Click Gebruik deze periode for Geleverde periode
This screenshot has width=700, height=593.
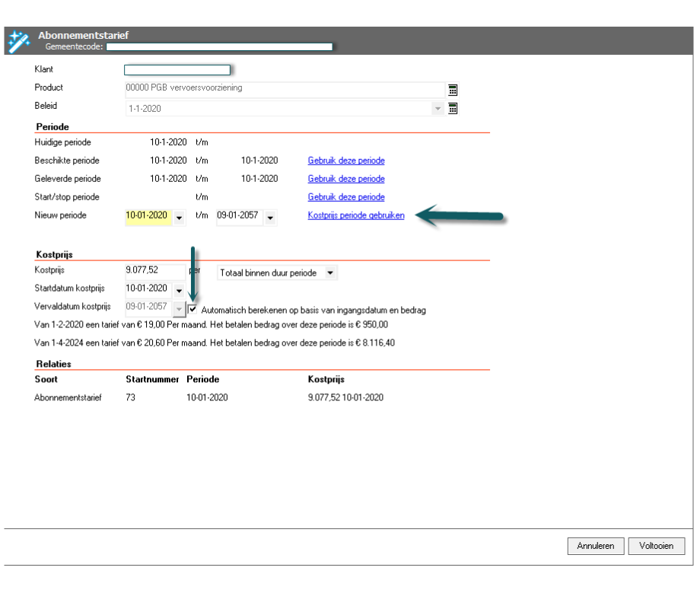(346, 179)
